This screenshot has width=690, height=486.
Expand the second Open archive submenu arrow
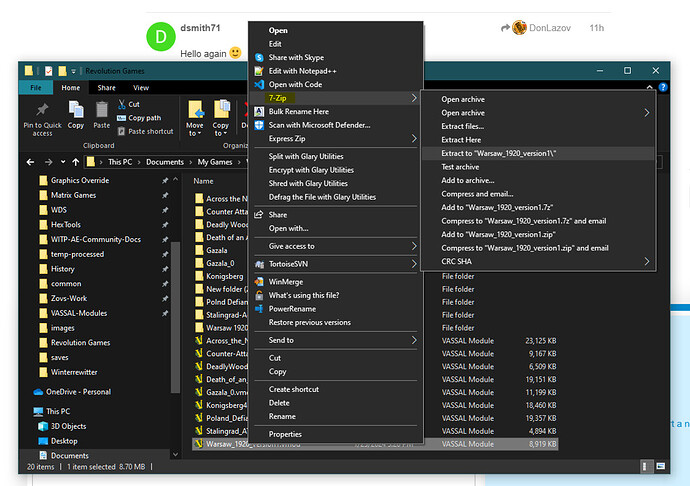tap(646, 113)
